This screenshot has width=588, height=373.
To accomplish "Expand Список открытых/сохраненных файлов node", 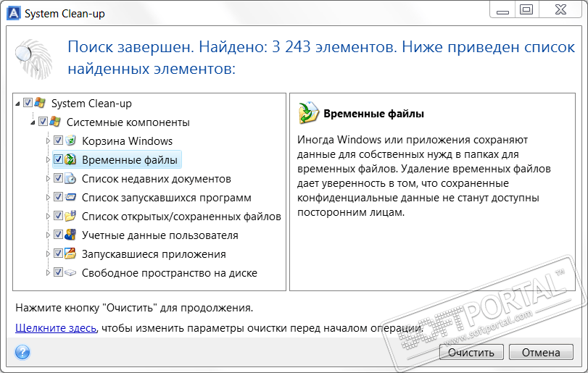I will click(48, 216).
